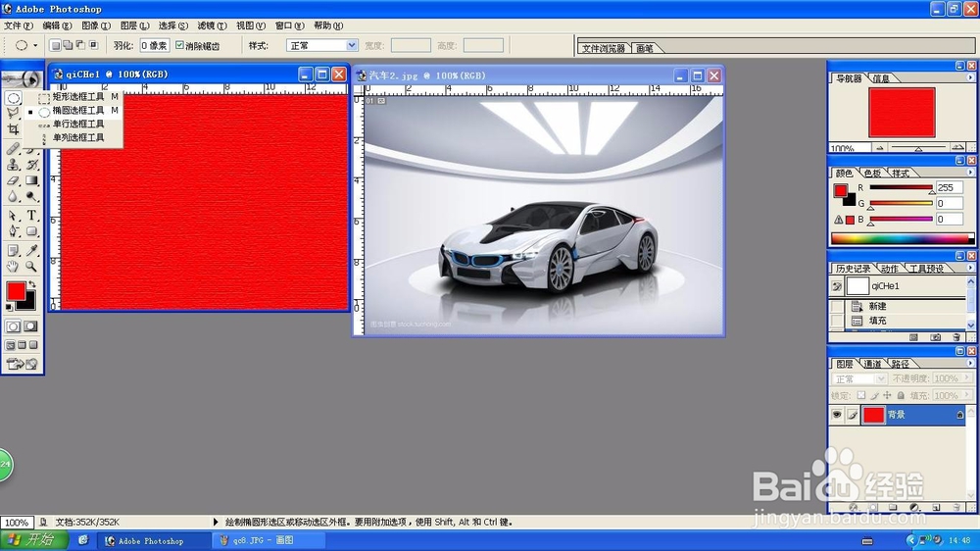
Task: Choose New Selection mode in options bar
Action: tap(55, 45)
